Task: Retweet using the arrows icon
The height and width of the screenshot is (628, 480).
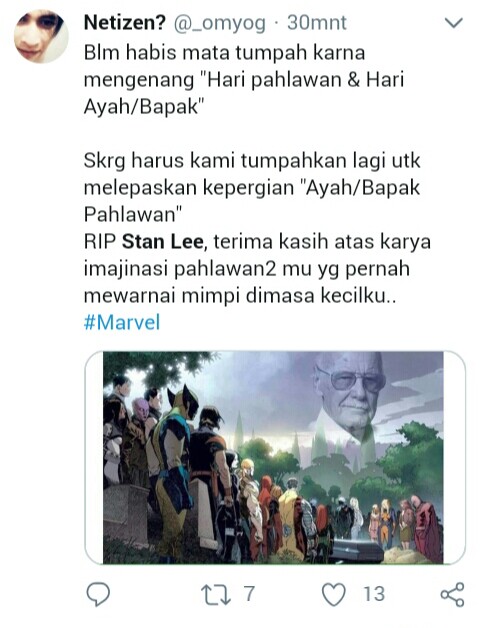Action: 216,594
